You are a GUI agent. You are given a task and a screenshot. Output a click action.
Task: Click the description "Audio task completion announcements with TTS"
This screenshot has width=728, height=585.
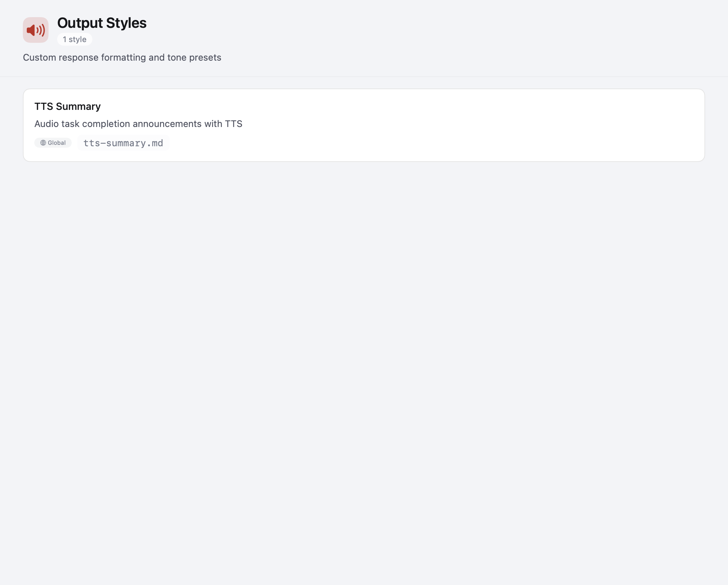tap(138, 124)
